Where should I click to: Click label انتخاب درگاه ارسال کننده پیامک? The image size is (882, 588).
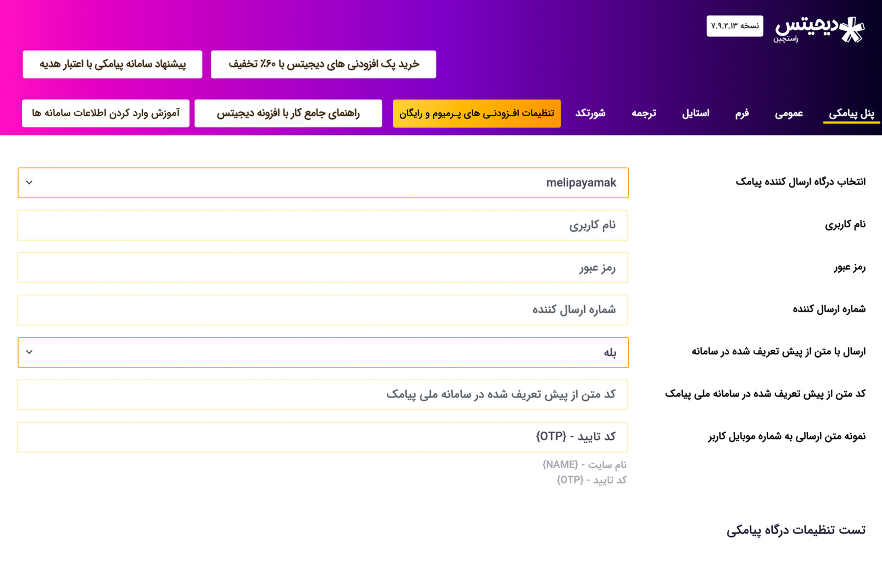click(800, 182)
